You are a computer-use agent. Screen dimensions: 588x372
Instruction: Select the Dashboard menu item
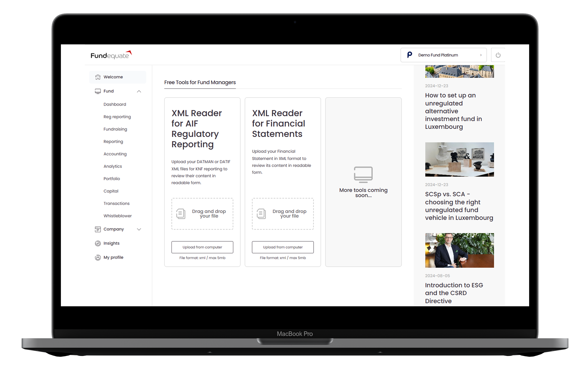pyautogui.click(x=114, y=104)
